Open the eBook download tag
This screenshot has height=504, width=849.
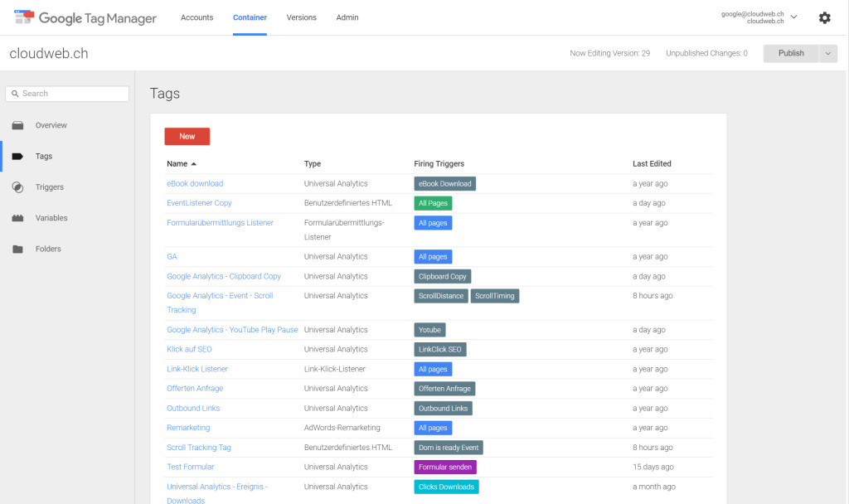[195, 183]
